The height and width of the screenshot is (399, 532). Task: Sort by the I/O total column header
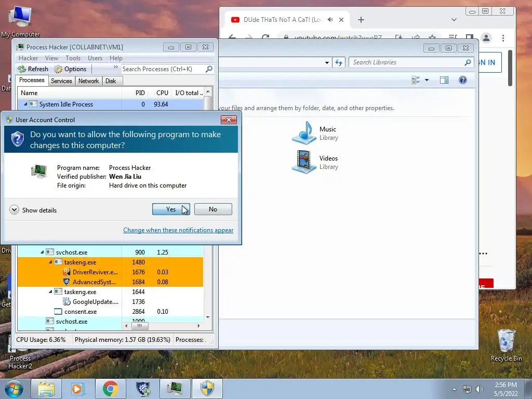[188, 92]
